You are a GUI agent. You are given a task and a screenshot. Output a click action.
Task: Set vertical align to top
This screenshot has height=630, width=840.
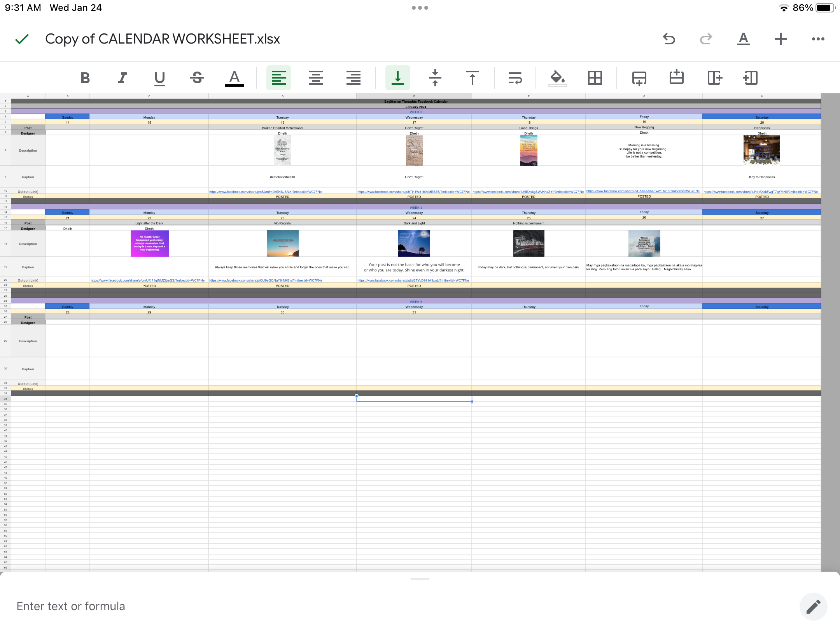click(x=472, y=78)
